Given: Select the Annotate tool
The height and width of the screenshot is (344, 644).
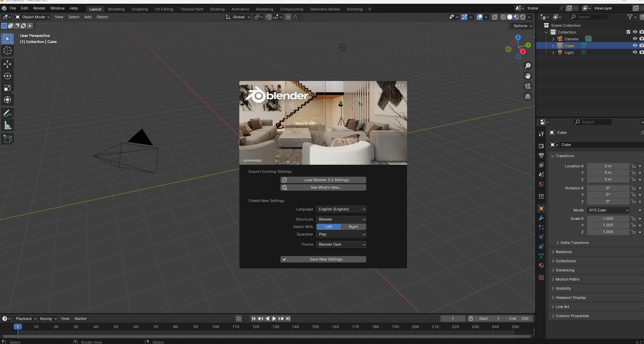Looking at the screenshot, I should [x=7, y=114].
